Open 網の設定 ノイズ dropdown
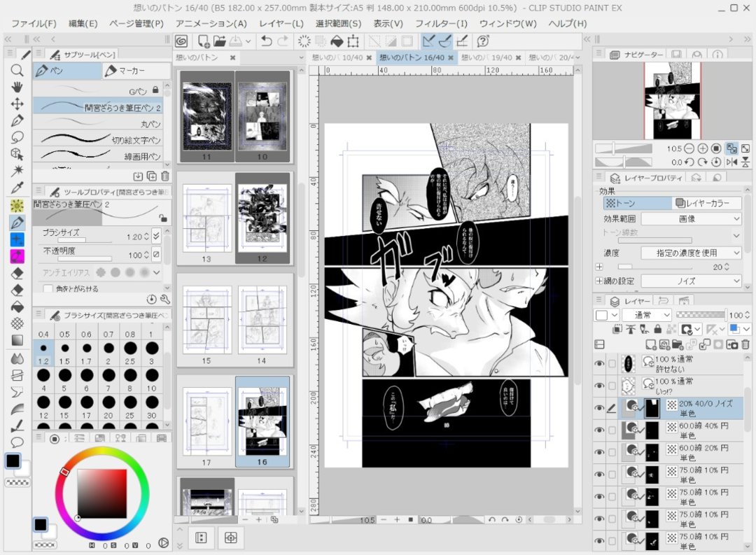Screen dimensions: 756x555 pos(691,281)
